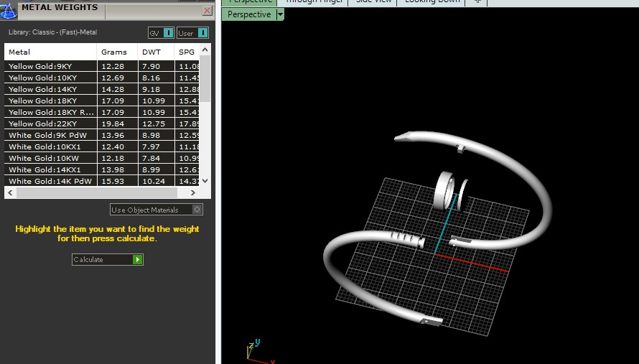Sort by the Grams column header
The height and width of the screenshot is (364, 639).
[117, 52]
